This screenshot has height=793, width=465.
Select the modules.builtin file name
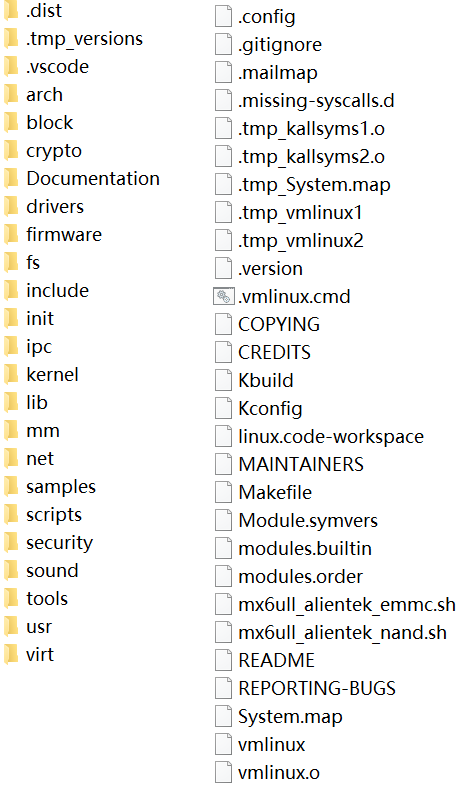click(x=305, y=549)
